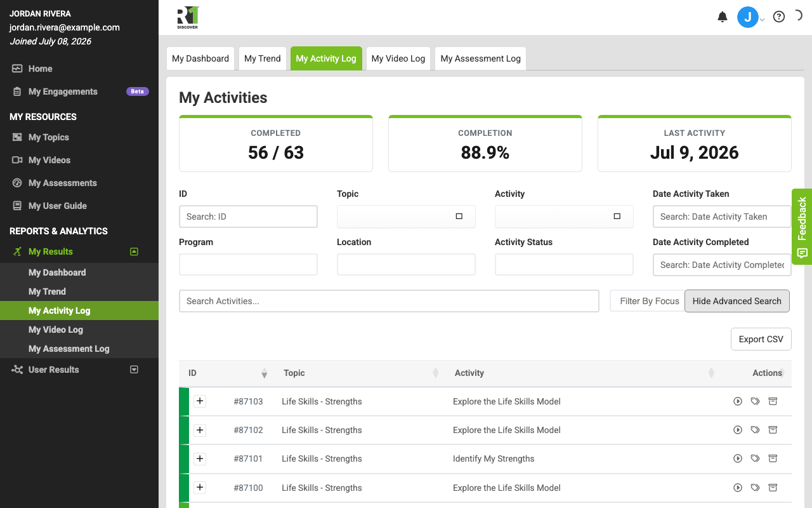Click the Program filter field
The width and height of the screenshot is (812, 508).
coord(248,265)
